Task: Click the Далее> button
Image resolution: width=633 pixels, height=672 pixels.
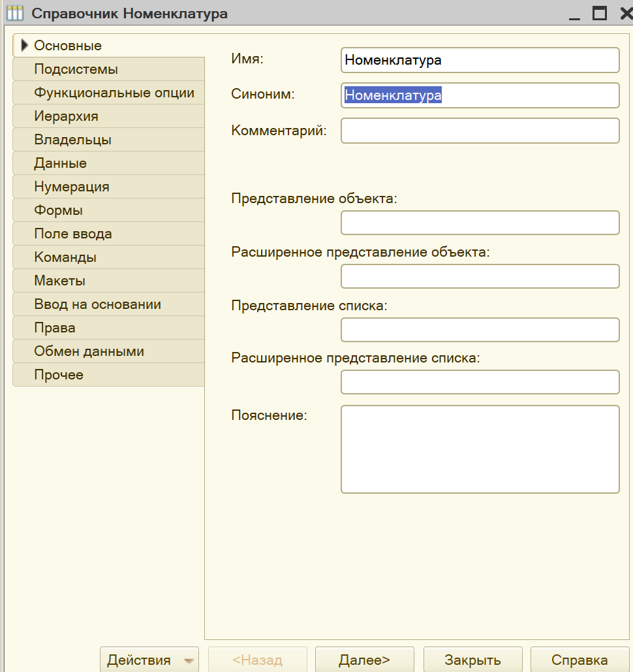Action: click(365, 660)
